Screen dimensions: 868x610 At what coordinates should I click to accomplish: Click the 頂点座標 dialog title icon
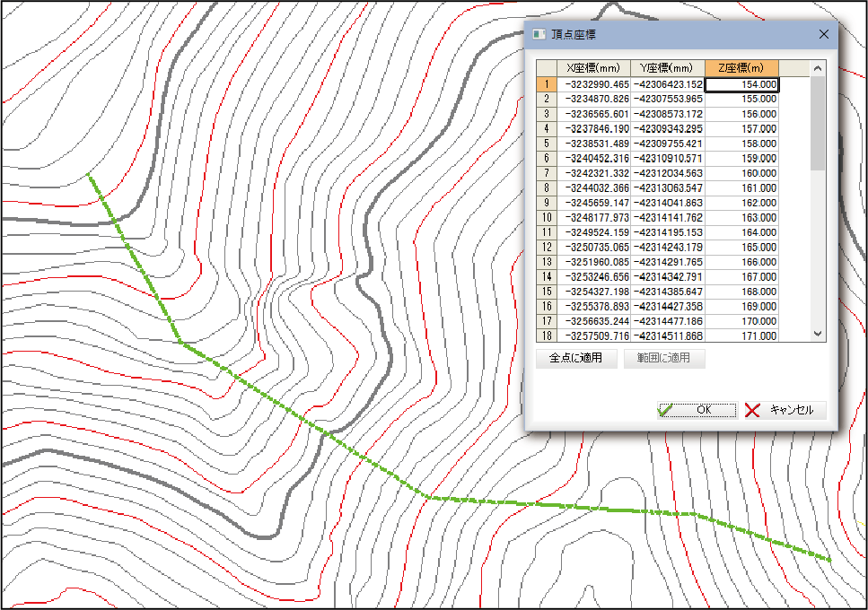click(539, 34)
